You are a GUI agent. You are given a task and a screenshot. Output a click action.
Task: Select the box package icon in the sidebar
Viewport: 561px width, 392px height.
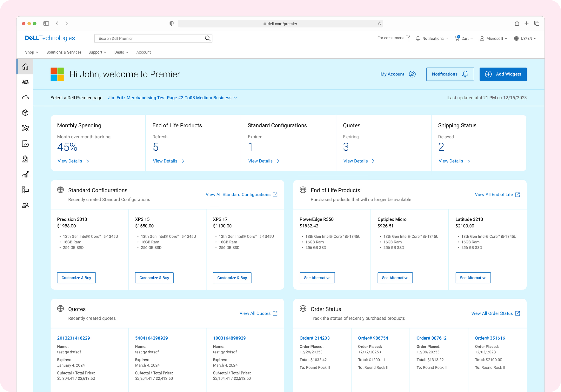click(x=25, y=113)
